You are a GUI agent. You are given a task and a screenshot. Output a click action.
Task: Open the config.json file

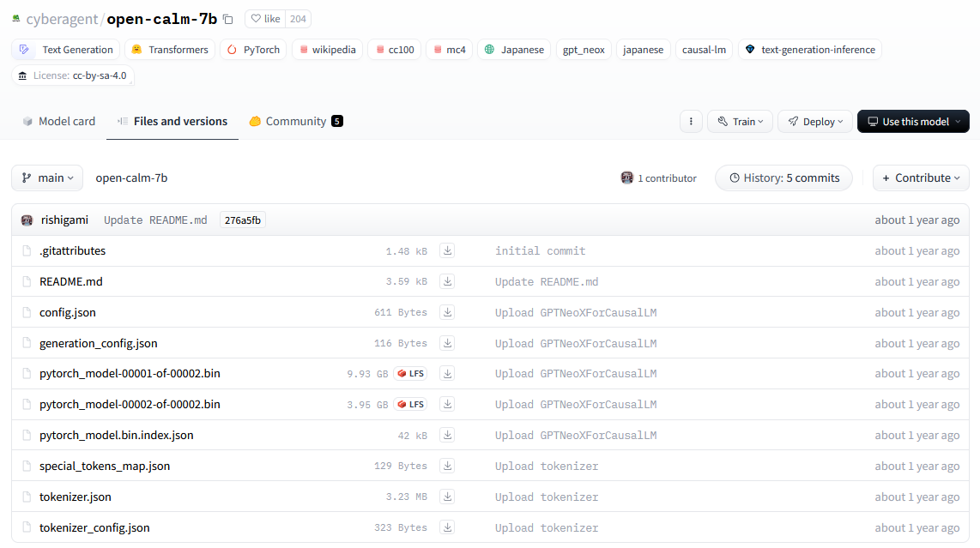(x=68, y=312)
